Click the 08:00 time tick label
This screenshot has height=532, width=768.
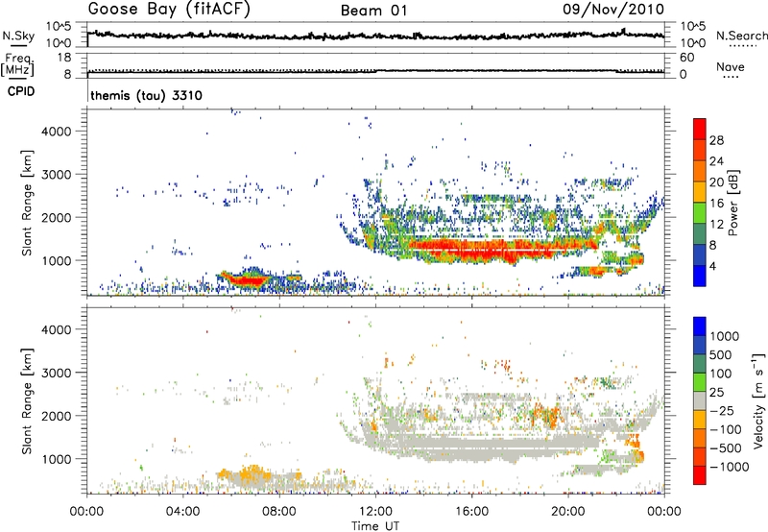(279, 512)
